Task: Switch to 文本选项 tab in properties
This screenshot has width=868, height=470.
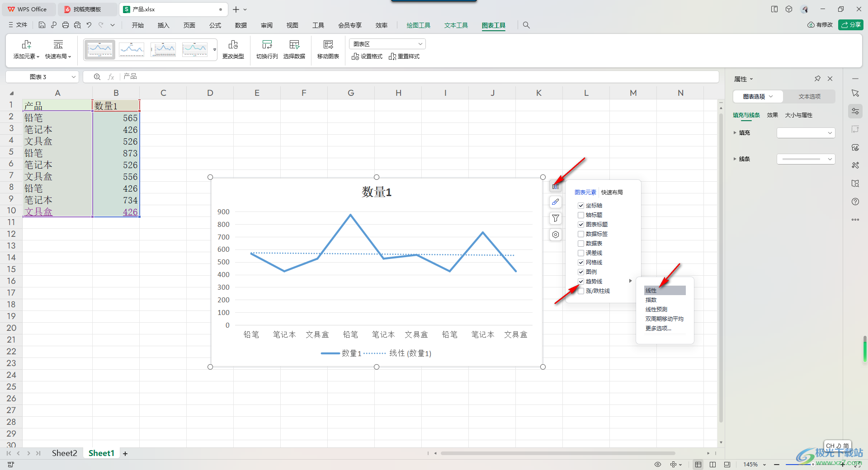Action: (x=809, y=97)
